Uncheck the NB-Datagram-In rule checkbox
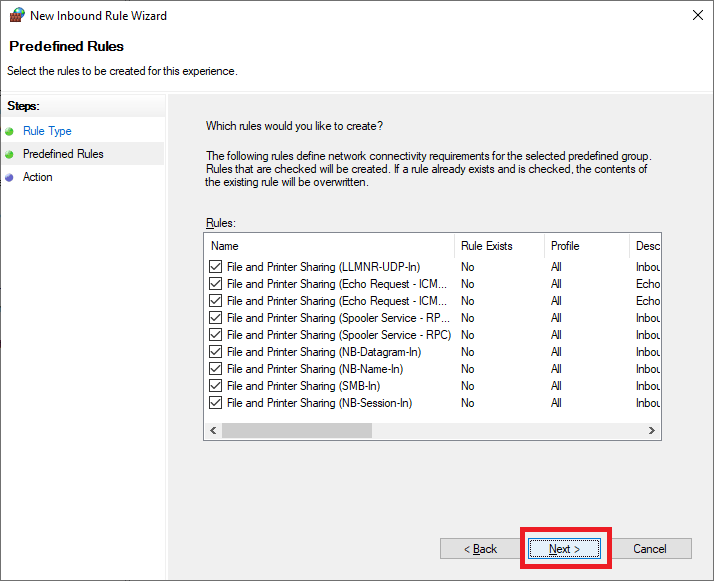 pyautogui.click(x=216, y=352)
